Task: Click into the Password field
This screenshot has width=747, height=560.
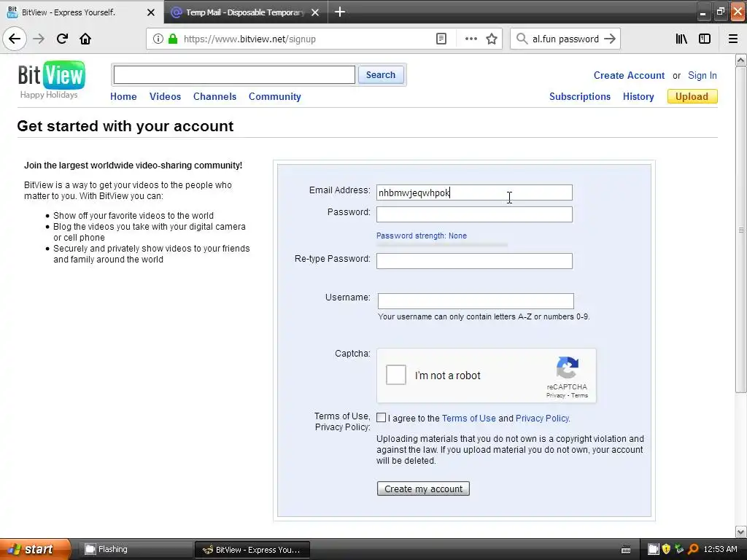Action: point(474,214)
